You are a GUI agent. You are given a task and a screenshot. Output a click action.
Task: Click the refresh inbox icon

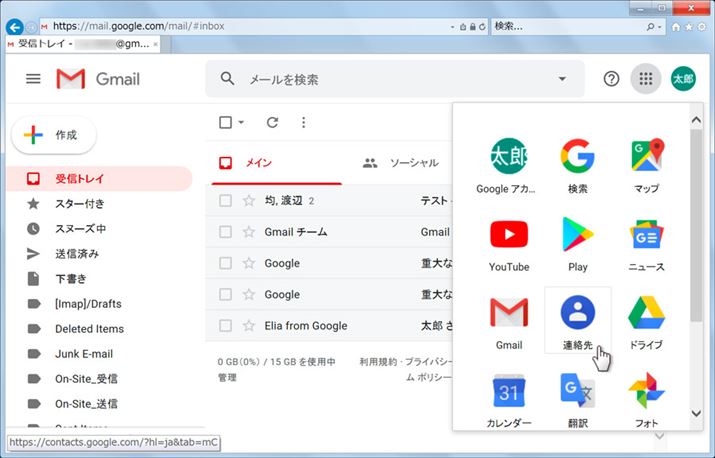coord(272,123)
